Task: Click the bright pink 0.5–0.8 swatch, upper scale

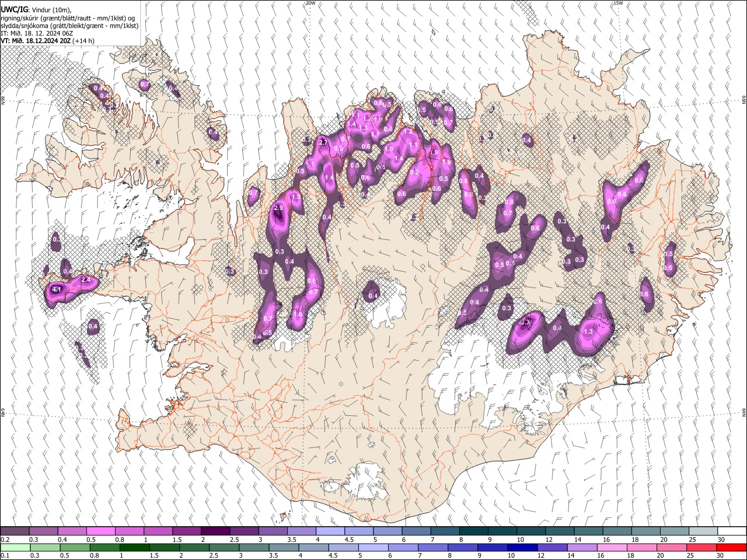Action: (x=100, y=531)
